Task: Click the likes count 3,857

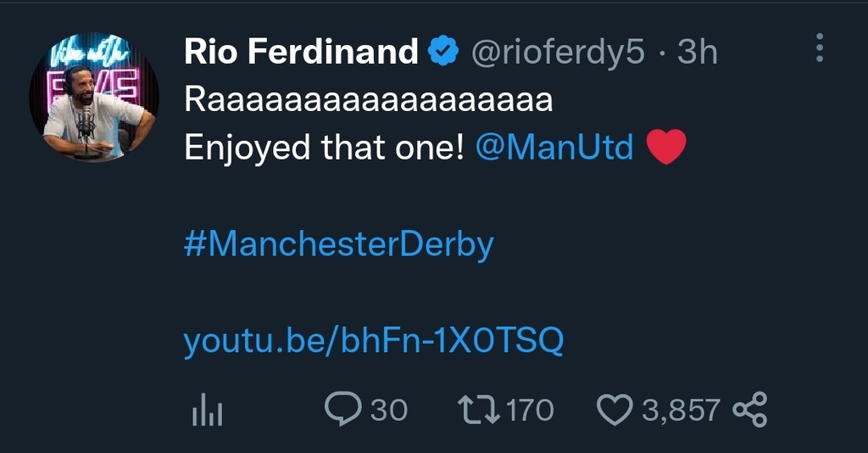Action: (x=681, y=411)
